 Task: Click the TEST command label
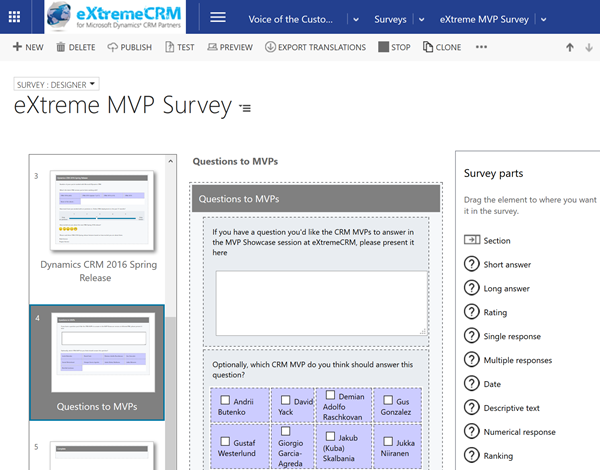click(186, 47)
